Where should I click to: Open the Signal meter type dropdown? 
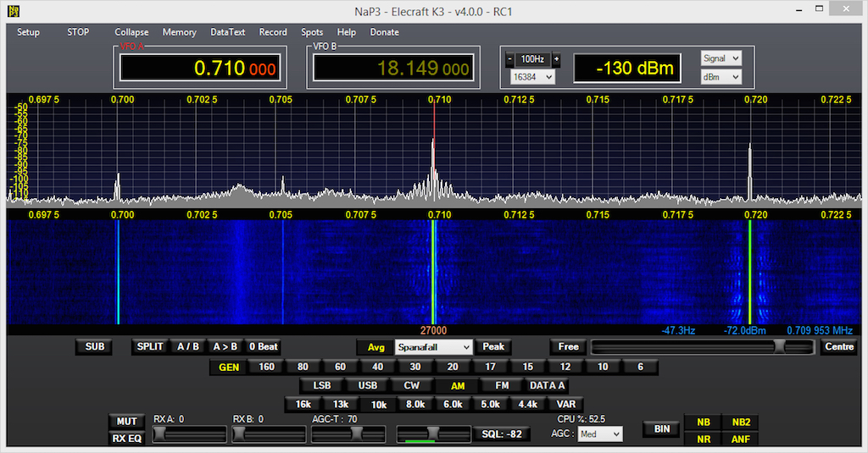(x=721, y=58)
